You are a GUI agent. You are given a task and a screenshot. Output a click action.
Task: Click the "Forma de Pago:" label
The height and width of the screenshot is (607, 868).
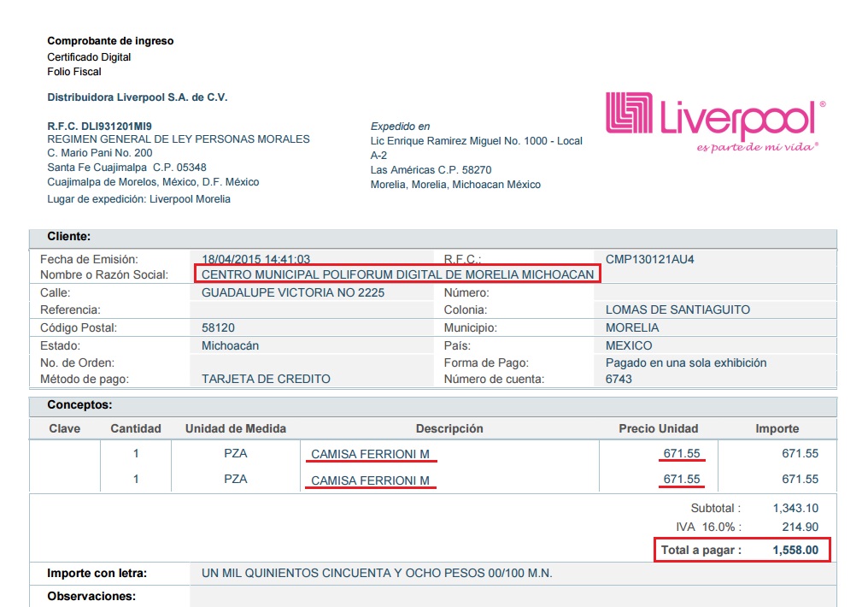pyautogui.click(x=487, y=363)
